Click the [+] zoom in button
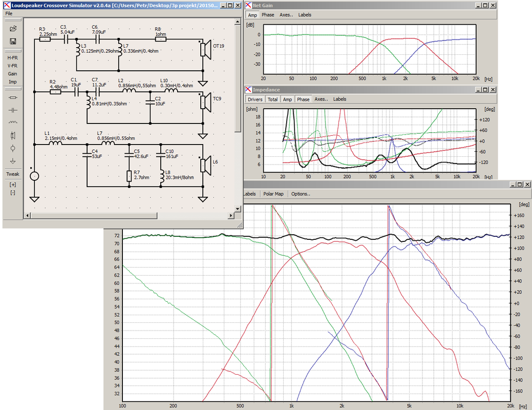 [x=13, y=185]
